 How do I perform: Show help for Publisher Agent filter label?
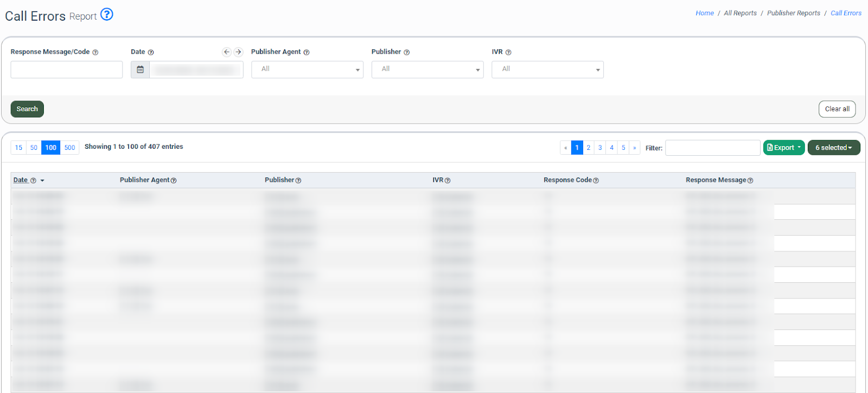(x=307, y=53)
